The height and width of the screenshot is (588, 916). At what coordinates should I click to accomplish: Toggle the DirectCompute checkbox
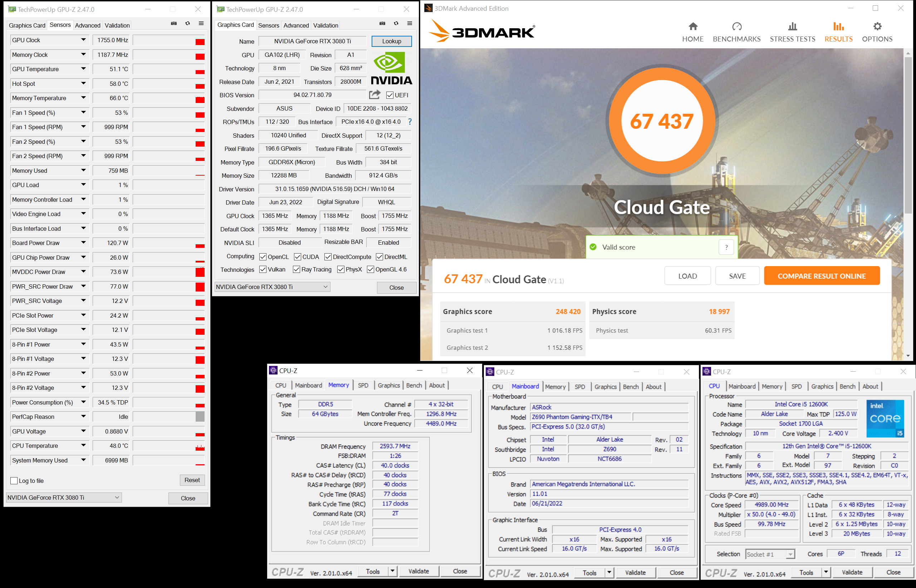coord(328,257)
